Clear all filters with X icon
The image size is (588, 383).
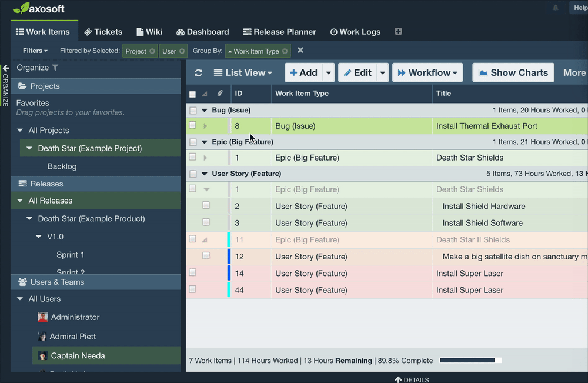(x=300, y=50)
